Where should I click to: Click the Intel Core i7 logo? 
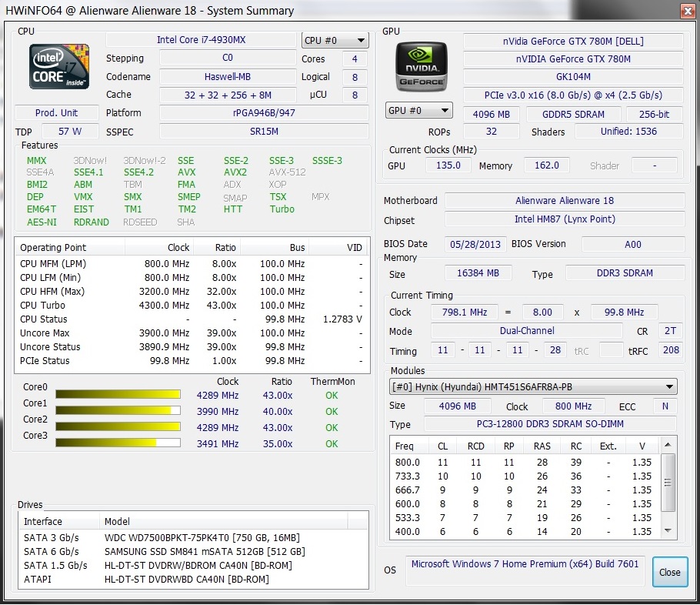[x=59, y=66]
